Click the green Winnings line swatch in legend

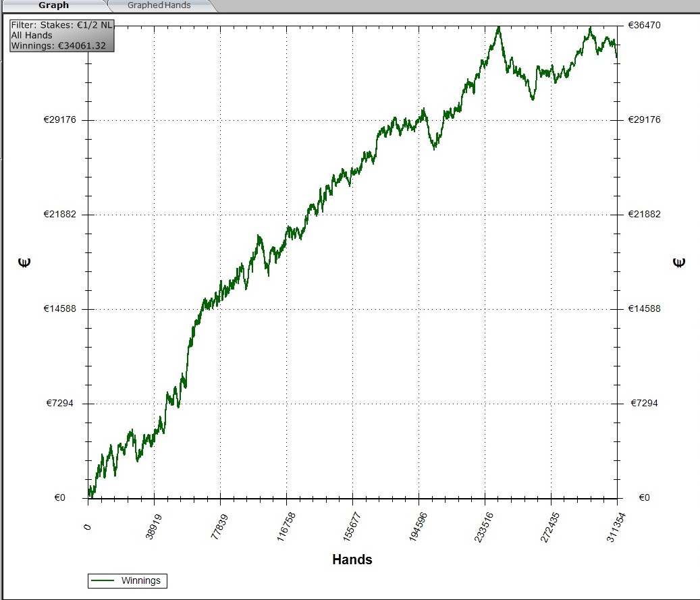click(x=103, y=580)
